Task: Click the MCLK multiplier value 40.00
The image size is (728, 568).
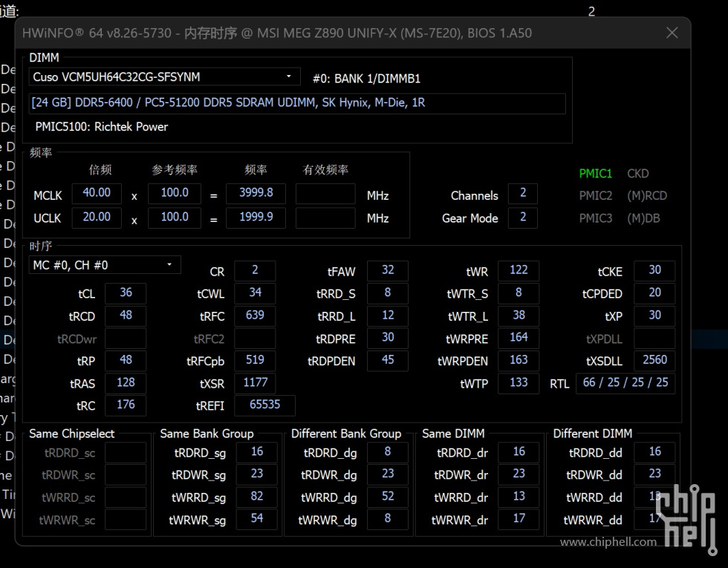Action: [97, 193]
